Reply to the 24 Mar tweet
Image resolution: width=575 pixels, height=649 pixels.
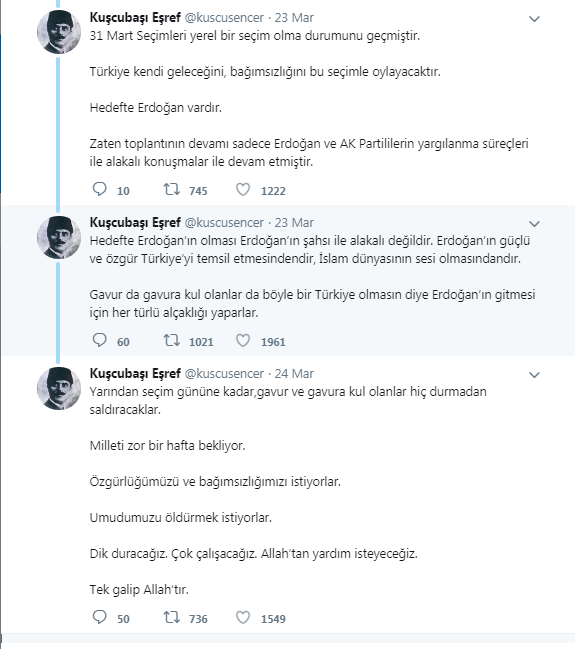coord(99,617)
